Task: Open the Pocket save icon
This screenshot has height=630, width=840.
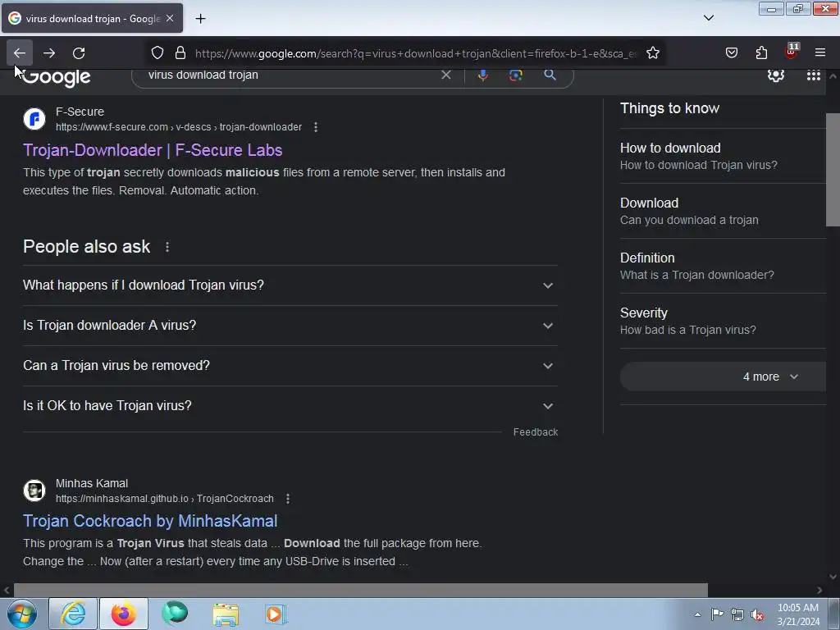Action: click(731, 53)
